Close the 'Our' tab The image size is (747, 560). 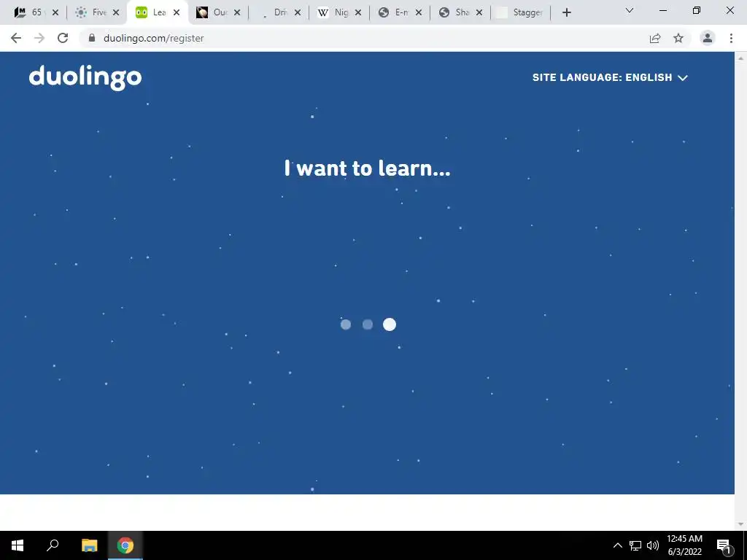point(237,12)
